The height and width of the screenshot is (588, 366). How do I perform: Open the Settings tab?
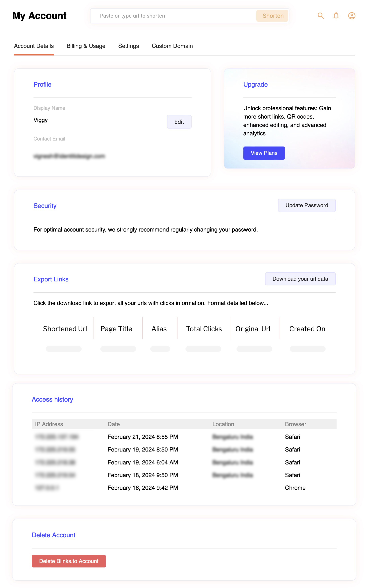128,46
